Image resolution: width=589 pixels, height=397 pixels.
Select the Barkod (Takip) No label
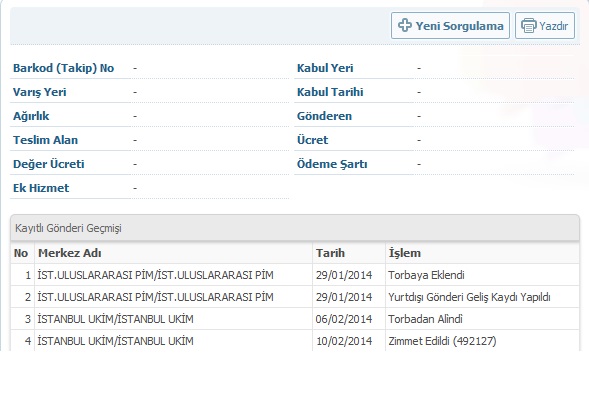click(63, 68)
